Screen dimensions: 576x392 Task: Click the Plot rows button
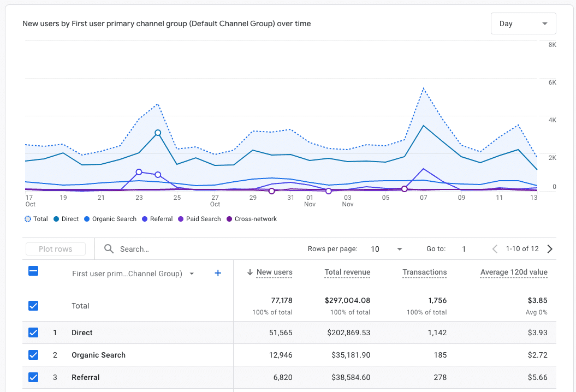click(x=56, y=249)
